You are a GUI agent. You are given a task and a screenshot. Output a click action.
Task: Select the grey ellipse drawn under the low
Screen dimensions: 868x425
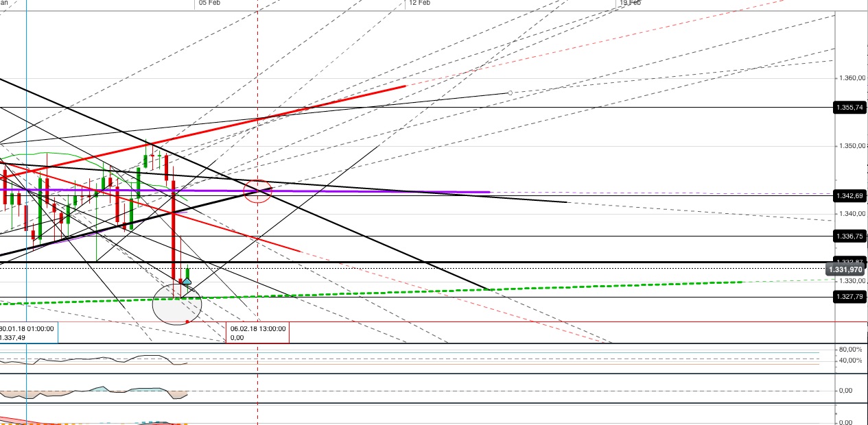[177, 303]
